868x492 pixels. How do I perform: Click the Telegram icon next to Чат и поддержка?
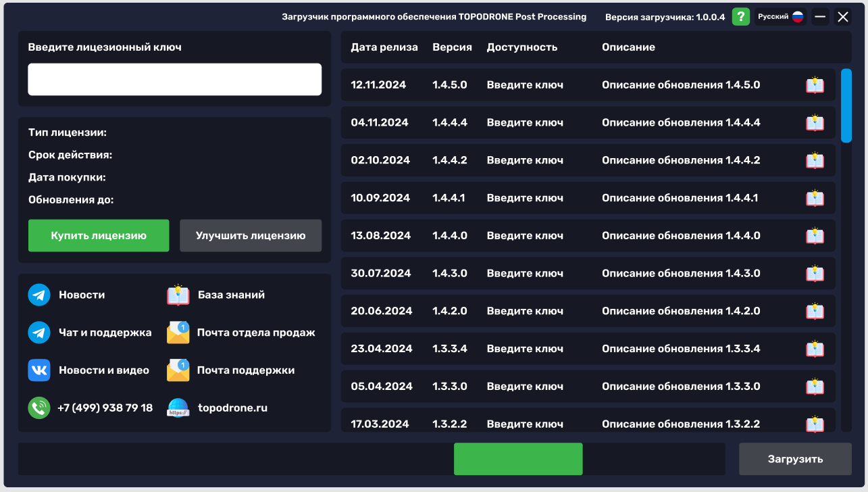pyautogui.click(x=39, y=333)
